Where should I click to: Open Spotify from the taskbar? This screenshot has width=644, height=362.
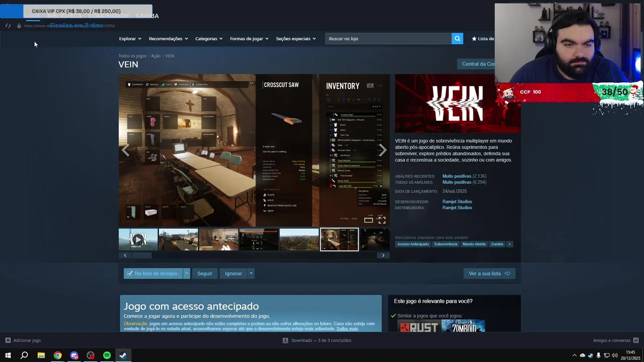(107, 355)
